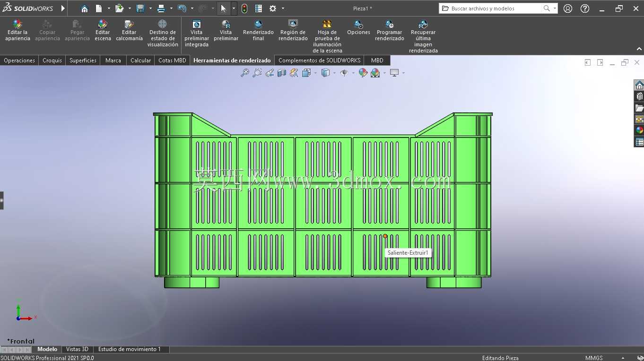Image resolution: width=644 pixels, height=361 pixels.
Task: Click the Home icon in top toolbar
Action: [84, 9]
